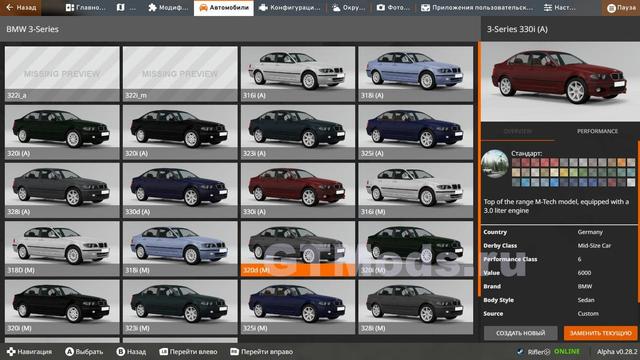Choose the 325i (A) car thumbnail
640x360 pixels.
(416, 132)
